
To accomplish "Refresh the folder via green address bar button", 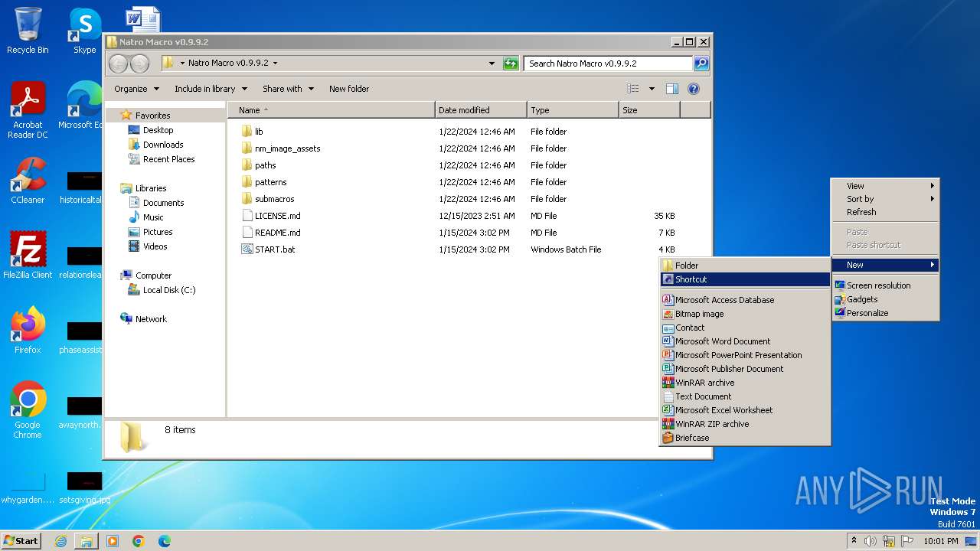I will pos(511,64).
